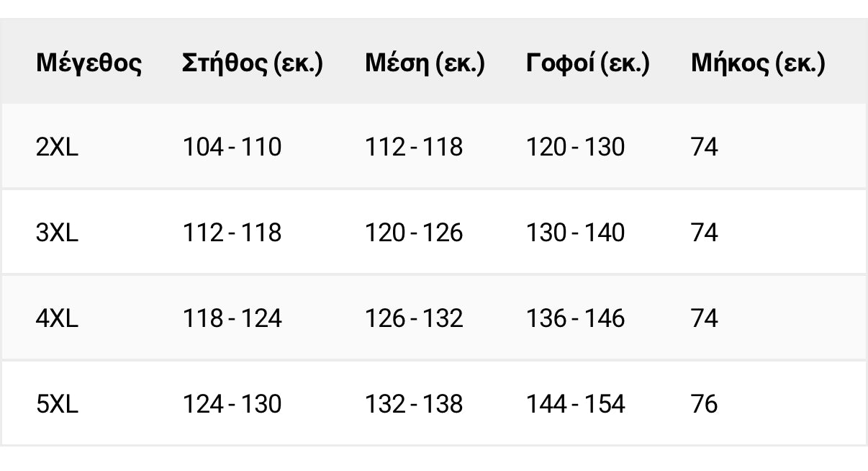Screen dimensions: 868x471
Task: Select the length value 74 in 4XL row
Action: [704, 318]
